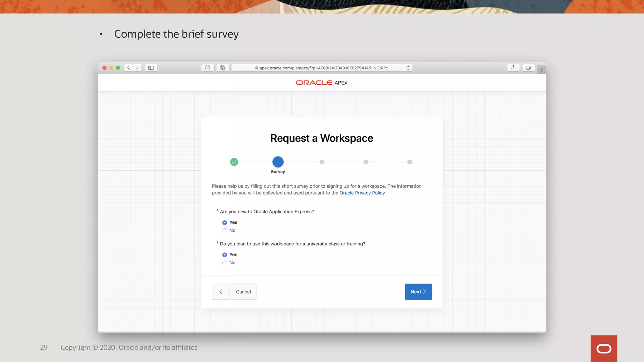Maximize the Safari window with green button
This screenshot has height=362, width=644.
tap(118, 68)
